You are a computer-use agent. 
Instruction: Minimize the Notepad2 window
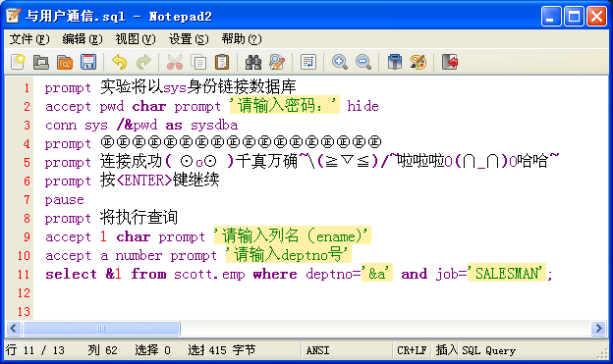tap(551, 17)
